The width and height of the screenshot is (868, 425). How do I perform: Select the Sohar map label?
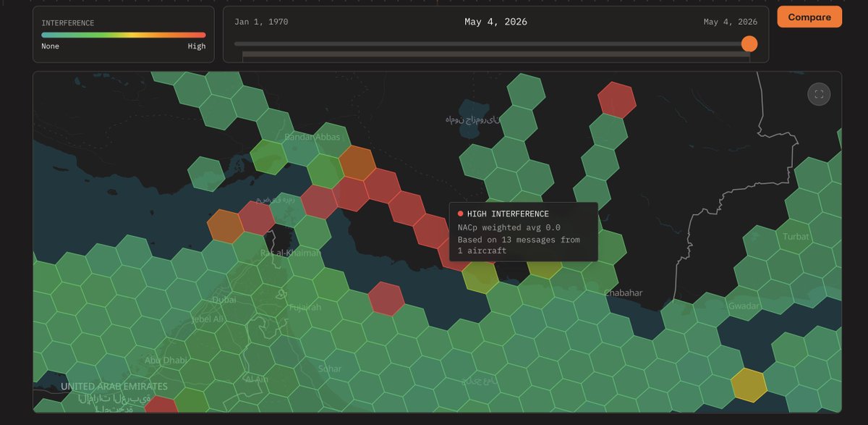click(x=330, y=369)
